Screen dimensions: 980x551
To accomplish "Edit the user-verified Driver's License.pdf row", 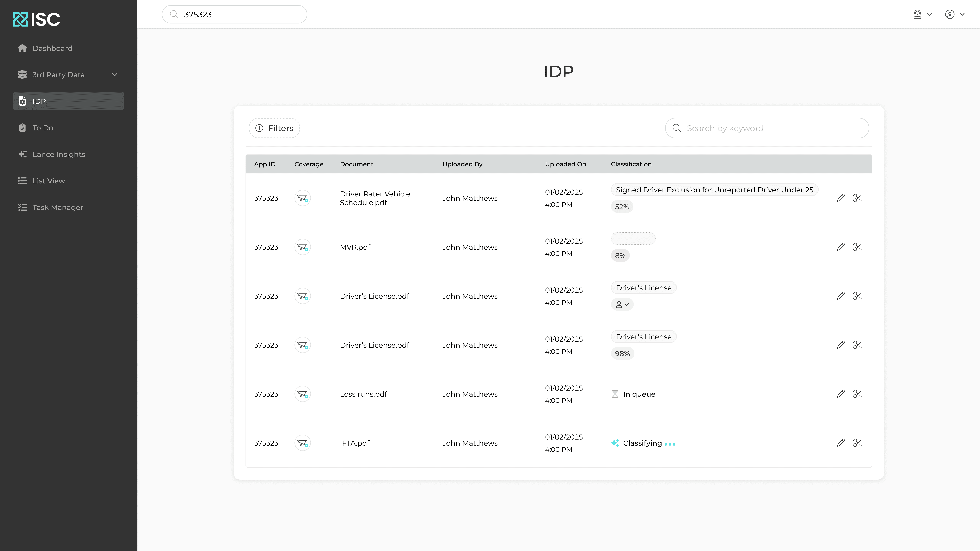I will point(841,296).
